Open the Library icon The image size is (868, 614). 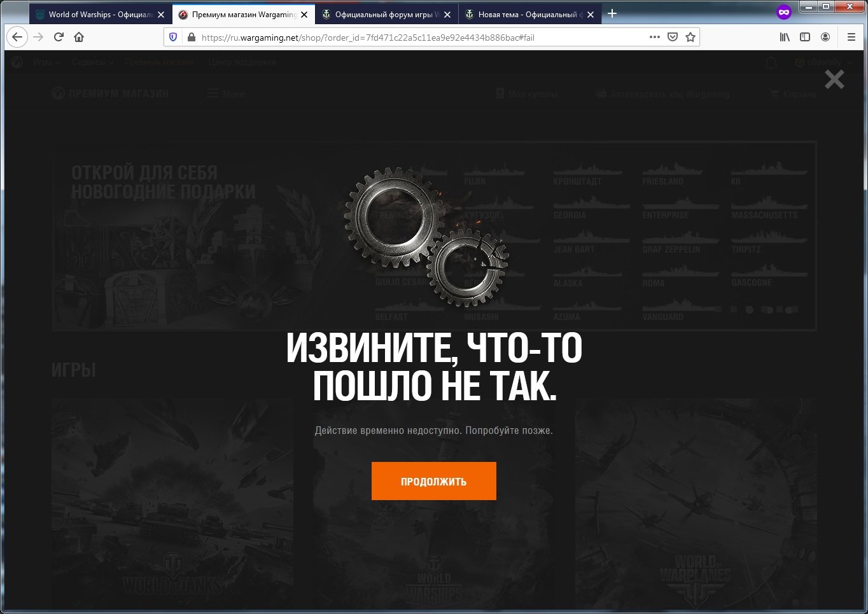[785, 37]
